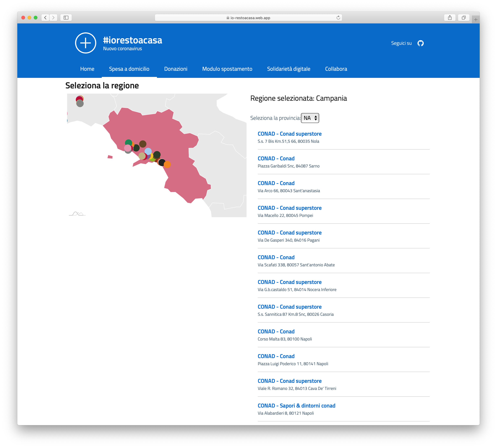Open the GitHub icon next to Seguici su

[x=420, y=43]
